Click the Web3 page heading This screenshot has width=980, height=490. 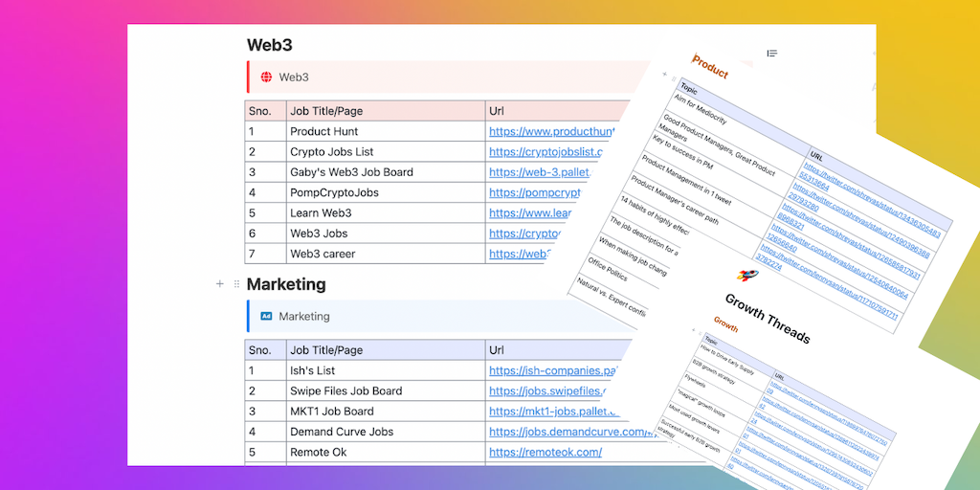(x=269, y=45)
